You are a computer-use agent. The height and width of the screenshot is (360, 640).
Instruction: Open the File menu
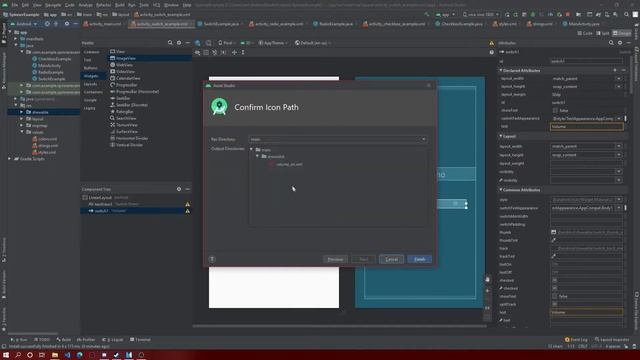click(15, 5)
